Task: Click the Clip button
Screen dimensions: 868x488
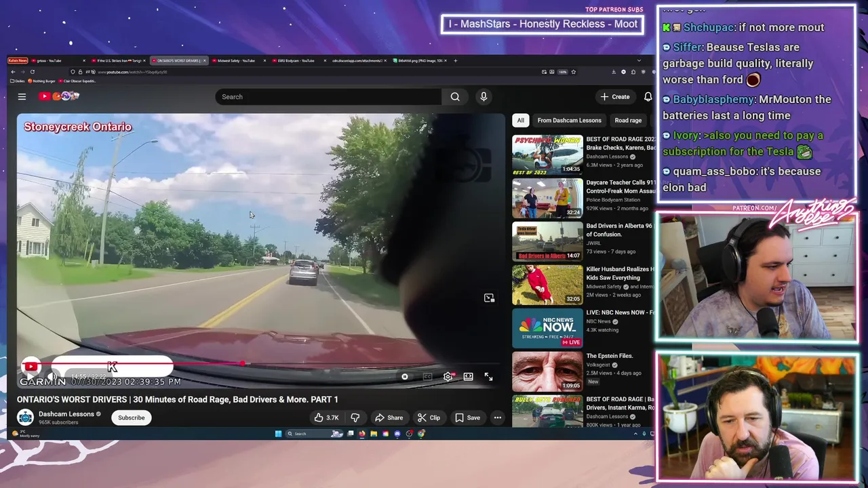Action: click(x=429, y=418)
